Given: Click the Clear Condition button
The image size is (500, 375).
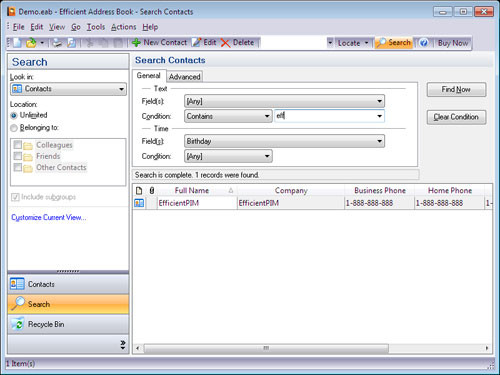Looking at the screenshot, I should (x=456, y=117).
